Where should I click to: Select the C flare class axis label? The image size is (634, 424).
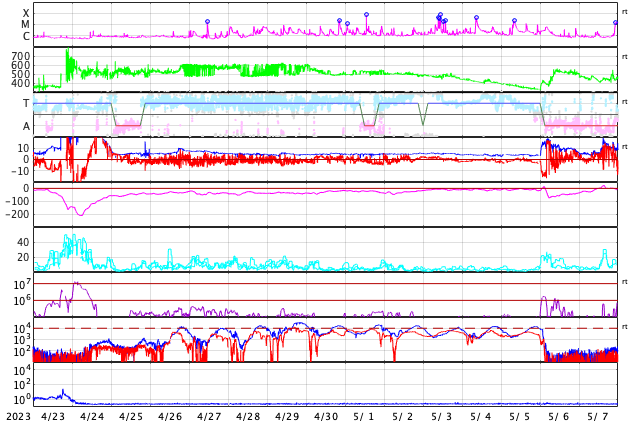(x=26, y=37)
